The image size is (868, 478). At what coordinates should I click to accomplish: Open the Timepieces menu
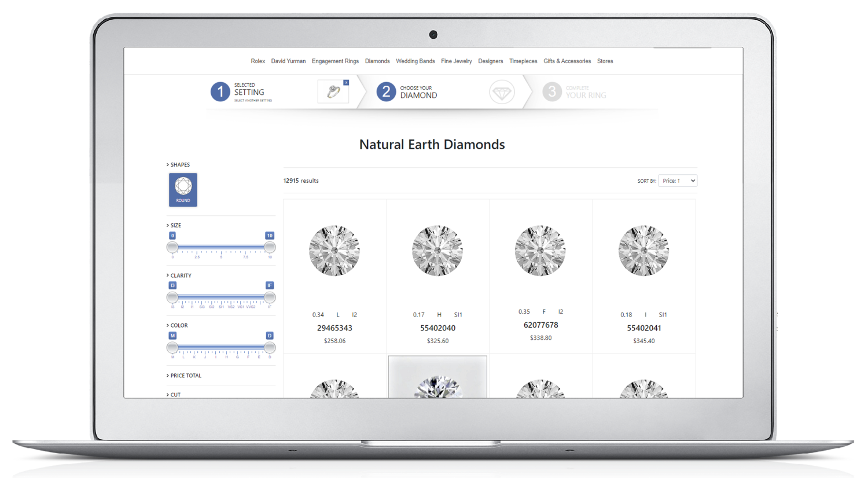pyautogui.click(x=523, y=61)
